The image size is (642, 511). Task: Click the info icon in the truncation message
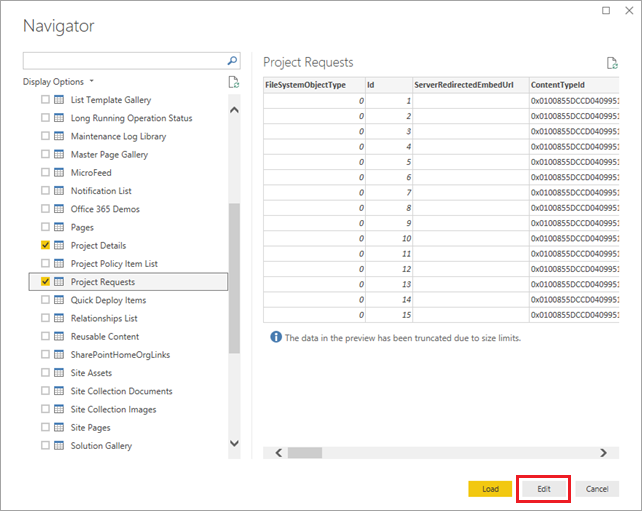coord(276,337)
